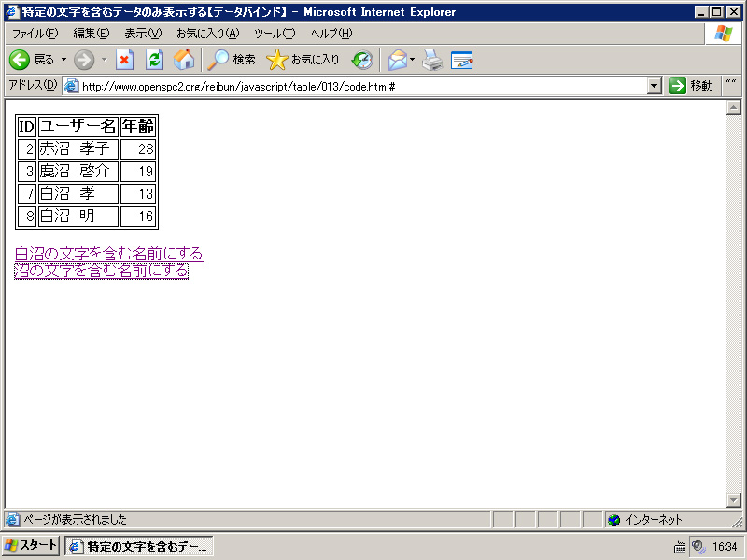Open the search (検索) pane
The height and width of the screenshot is (560, 747).
tap(232, 60)
